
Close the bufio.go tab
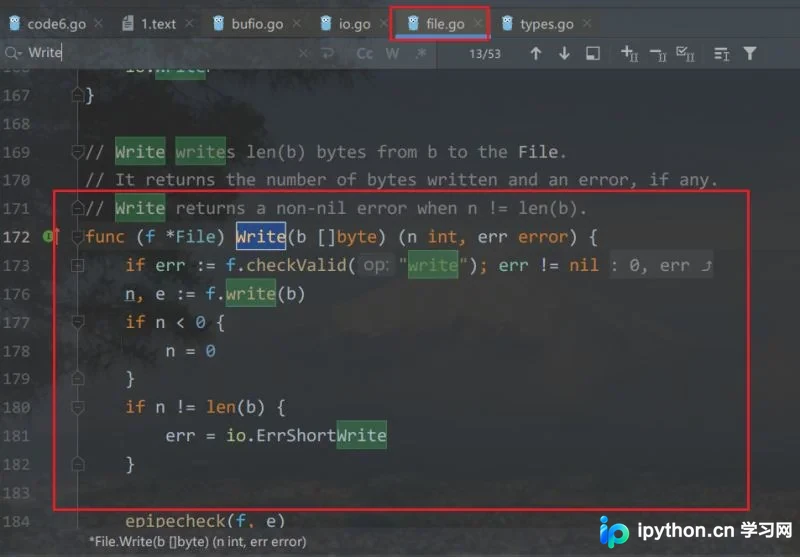coord(296,23)
